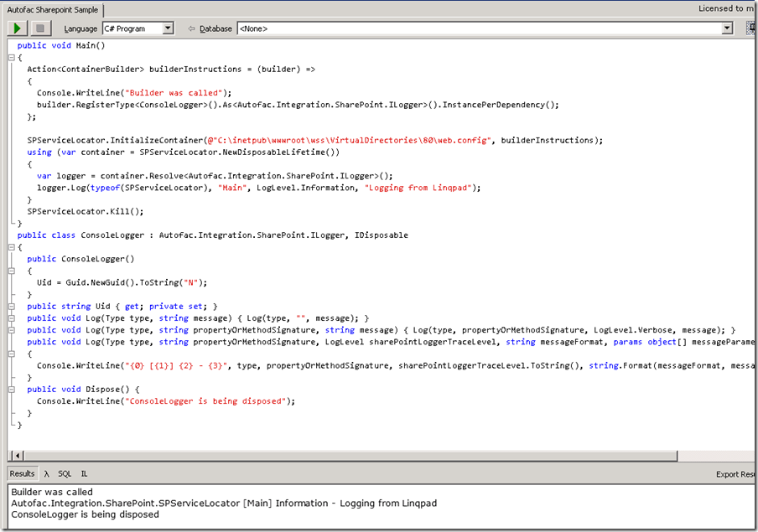Screen dimensions: 758x532
Task: Select the Autofac Sharepoint Sample query tab
Action: (x=53, y=10)
